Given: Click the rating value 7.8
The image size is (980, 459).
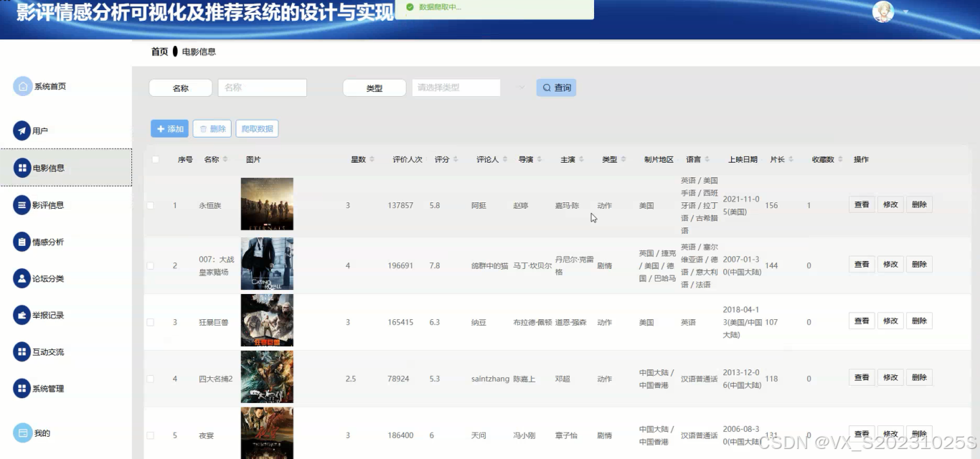Looking at the screenshot, I should click(x=435, y=265).
